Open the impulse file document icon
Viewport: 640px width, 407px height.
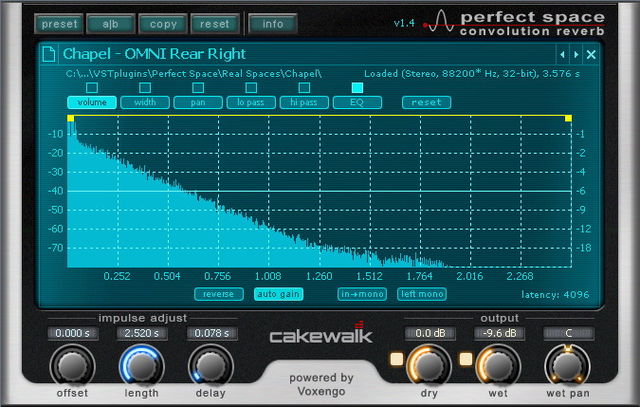pos(49,54)
